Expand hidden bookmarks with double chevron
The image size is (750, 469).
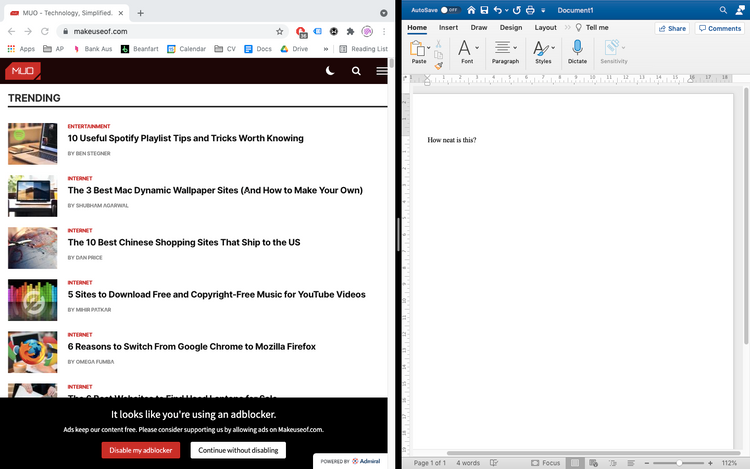click(326, 49)
